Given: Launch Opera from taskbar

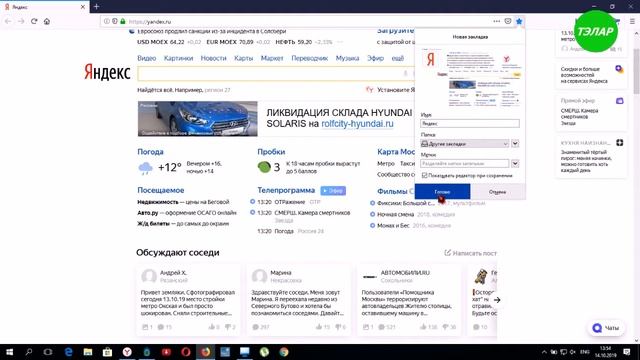Looking at the screenshot, I should [186, 352].
